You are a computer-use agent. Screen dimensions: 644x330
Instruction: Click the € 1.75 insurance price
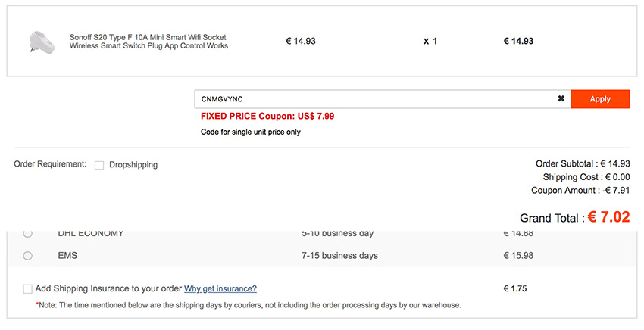[514, 288]
